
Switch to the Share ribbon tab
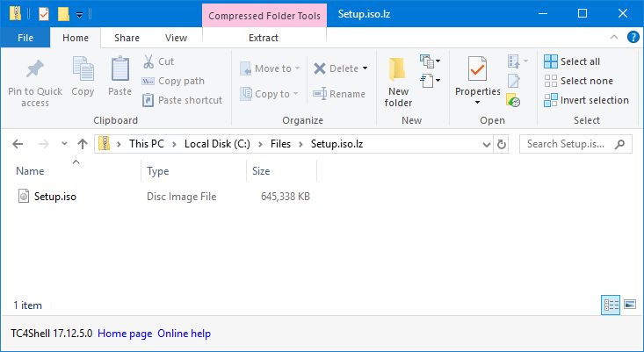(x=127, y=38)
